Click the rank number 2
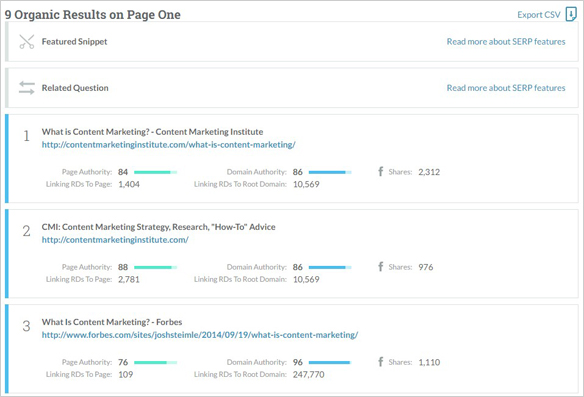The width and height of the screenshot is (584, 397). tap(26, 231)
